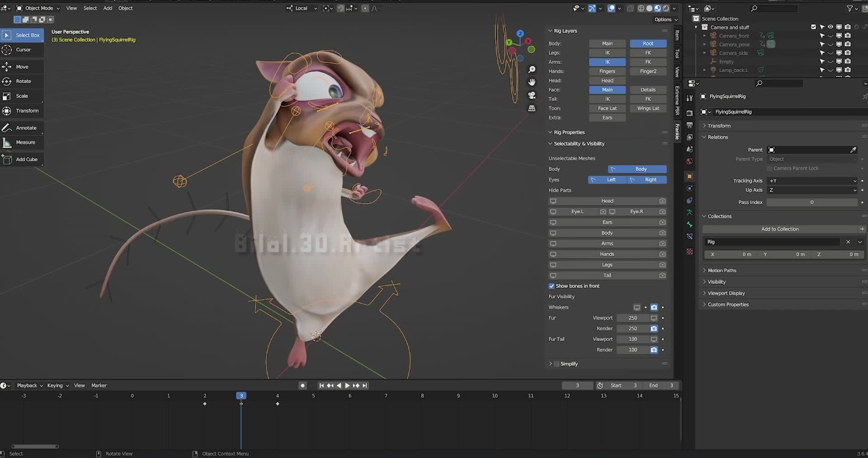Open the Texture Properties checker tab
Viewport: 868px width, 458px height.
[x=689, y=252]
